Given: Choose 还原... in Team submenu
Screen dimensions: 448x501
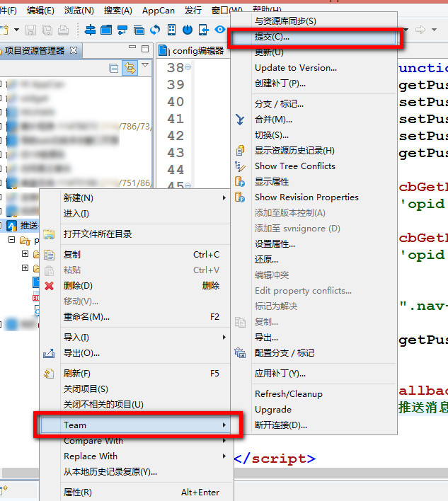Looking at the screenshot, I should 315,260.
